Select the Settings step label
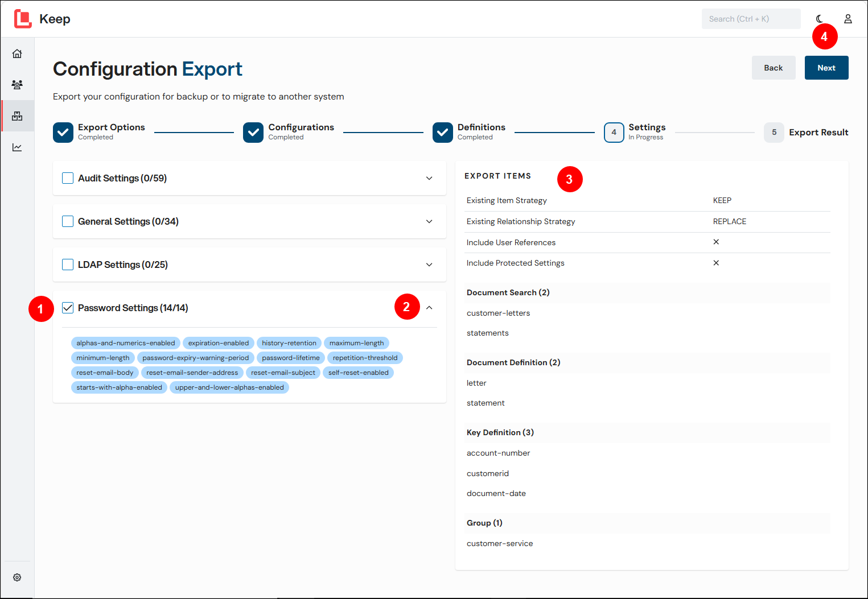Viewport: 868px width, 599px height. pyautogui.click(x=647, y=127)
